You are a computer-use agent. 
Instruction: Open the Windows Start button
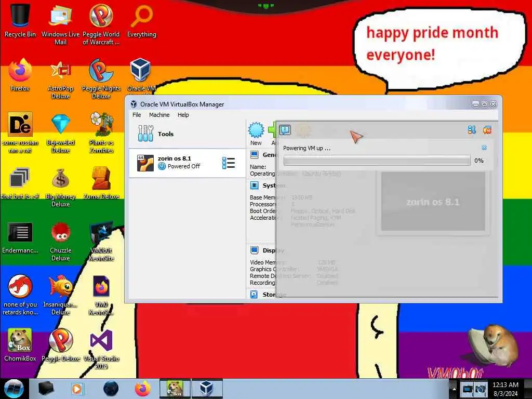[x=14, y=389]
